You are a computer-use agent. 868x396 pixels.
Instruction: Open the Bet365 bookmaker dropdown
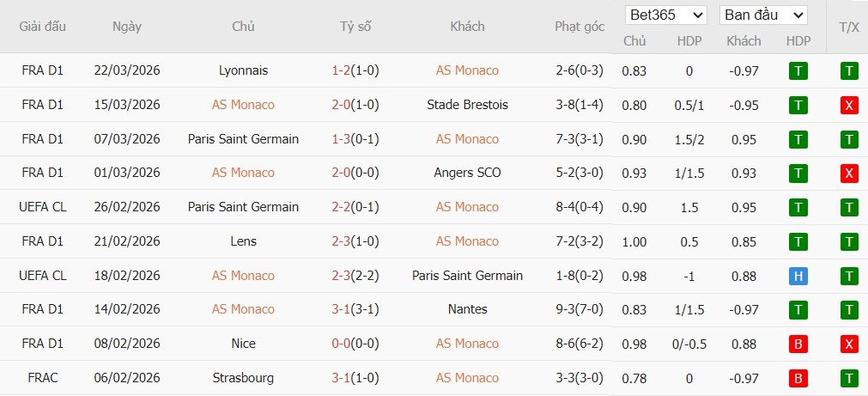[666, 15]
